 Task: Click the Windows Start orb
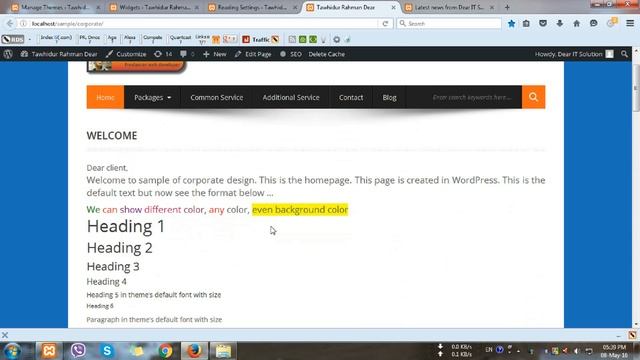tap(12, 351)
